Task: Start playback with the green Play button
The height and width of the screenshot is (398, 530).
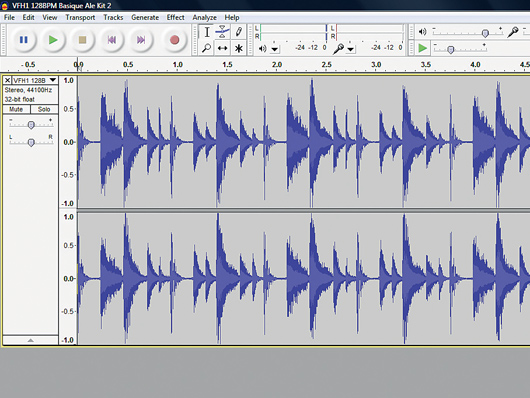Action: point(53,40)
